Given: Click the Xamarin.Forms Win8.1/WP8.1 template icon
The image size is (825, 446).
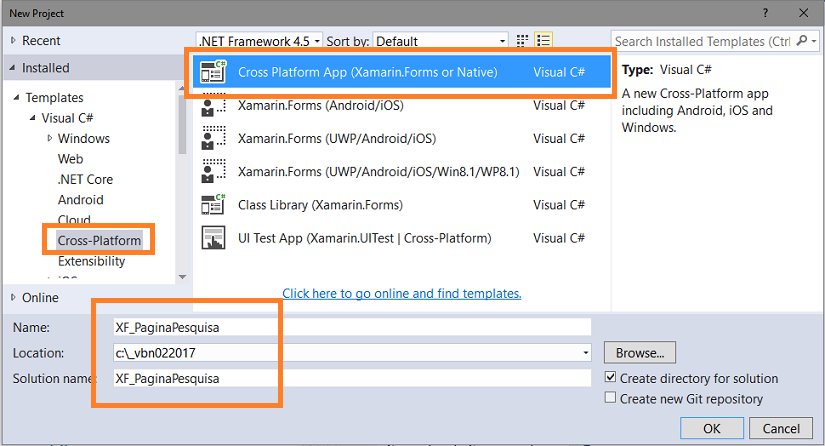Looking at the screenshot, I should pos(214,171).
